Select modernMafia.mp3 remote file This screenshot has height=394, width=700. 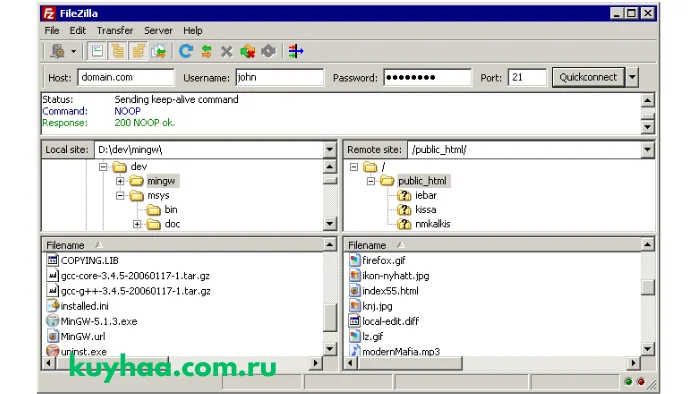click(x=401, y=352)
